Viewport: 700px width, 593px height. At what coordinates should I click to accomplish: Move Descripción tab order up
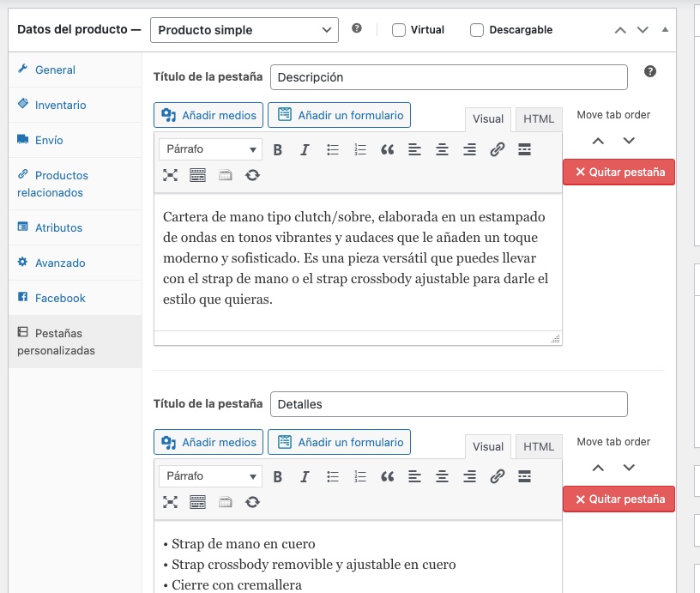click(x=598, y=141)
